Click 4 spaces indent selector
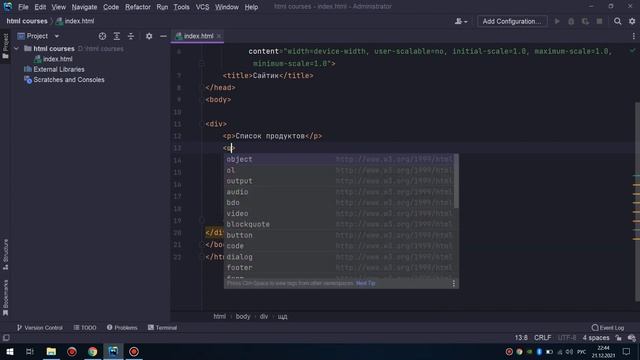This screenshot has height=360, width=640. pos(596,338)
